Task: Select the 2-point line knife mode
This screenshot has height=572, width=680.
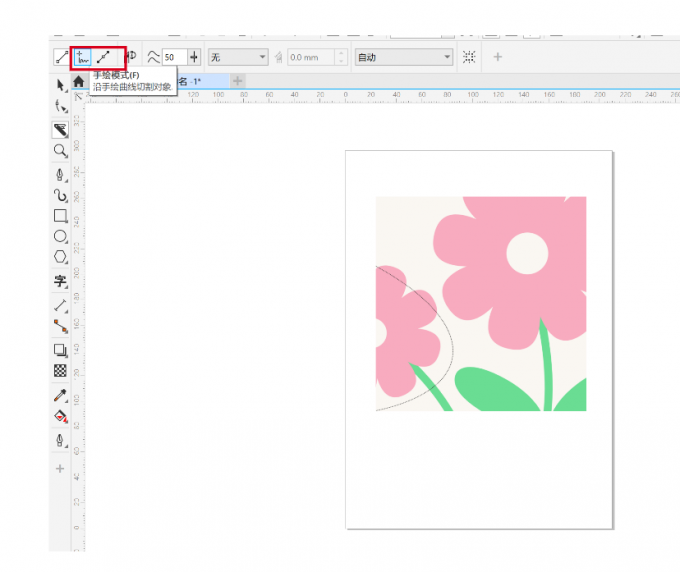Action: pyautogui.click(x=62, y=57)
